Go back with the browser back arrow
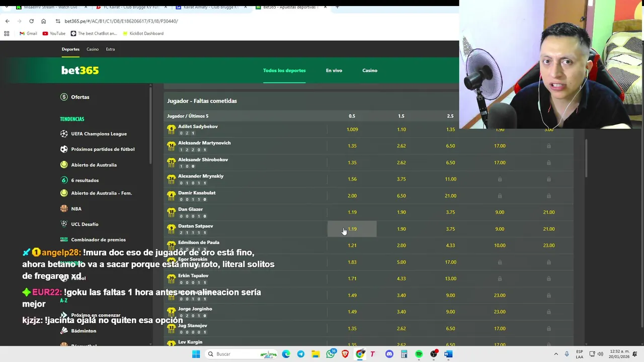The width and height of the screenshot is (644, 362). (x=7, y=21)
